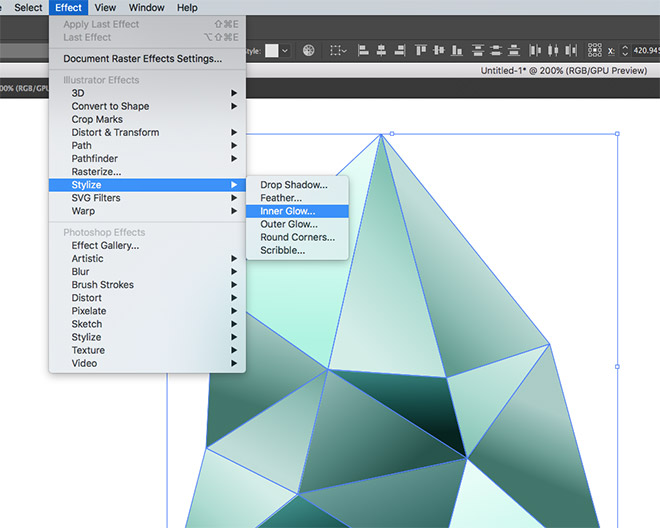Image resolution: width=660 pixels, height=528 pixels.
Task: Open the Window menu
Action: pyautogui.click(x=146, y=8)
